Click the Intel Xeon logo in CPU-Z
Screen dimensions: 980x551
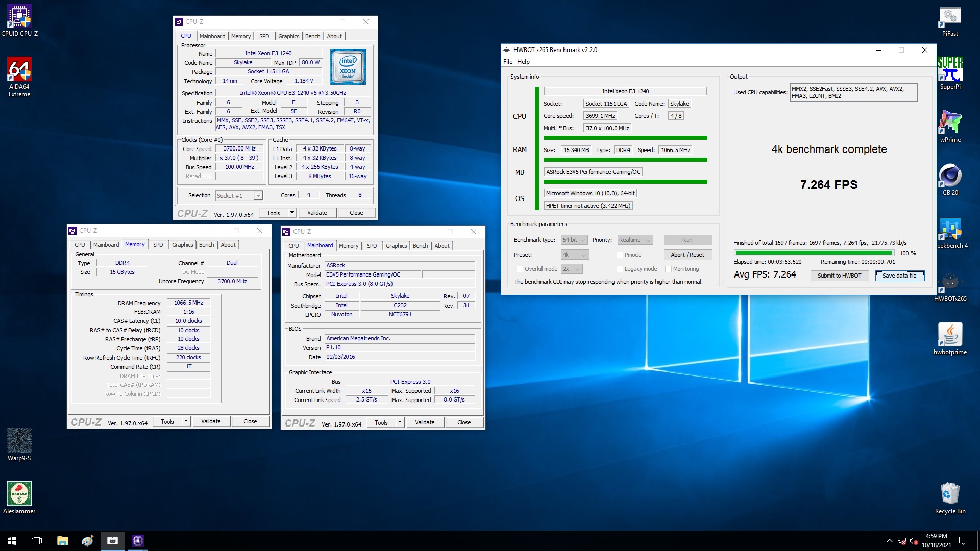click(348, 67)
